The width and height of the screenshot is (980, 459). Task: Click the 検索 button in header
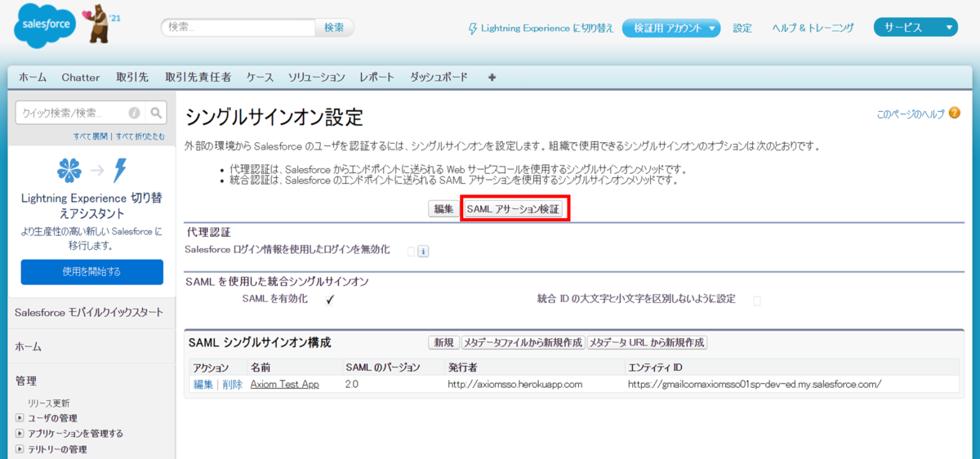pos(334,28)
